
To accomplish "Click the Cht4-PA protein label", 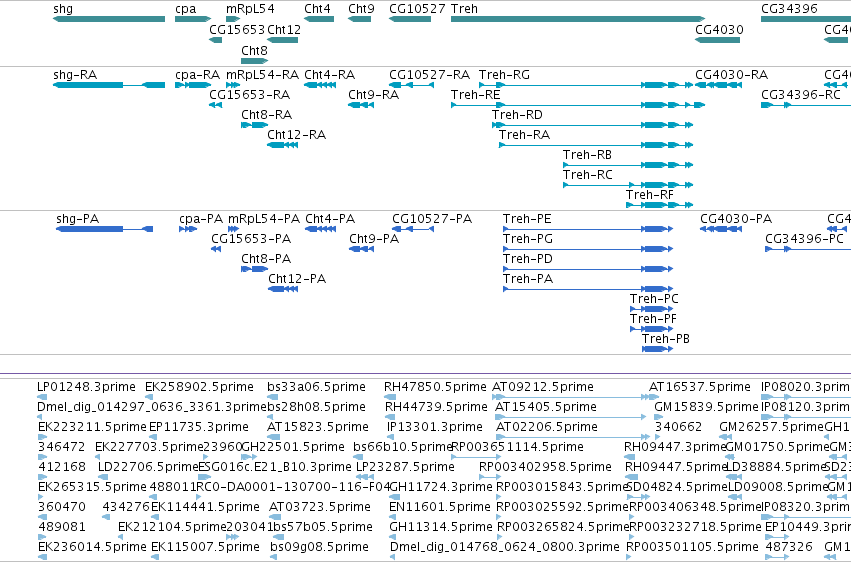I will (x=330, y=219).
